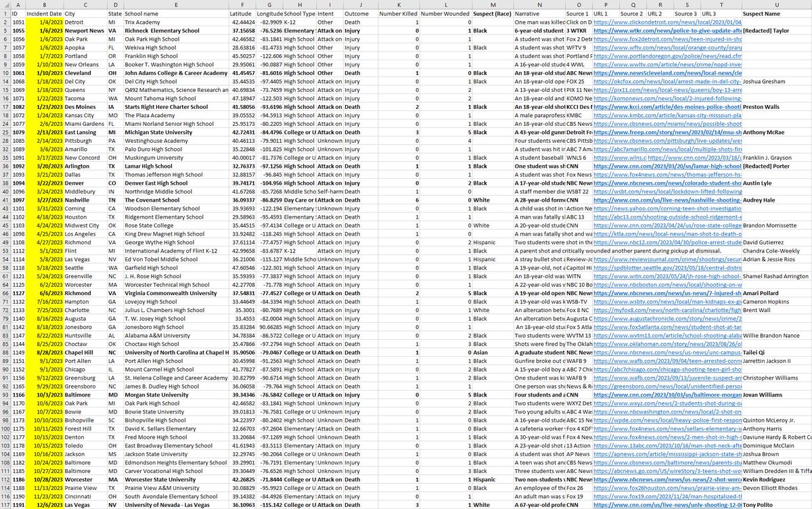Open the apnews.com Jackson State link
The width and height of the screenshot is (812, 509).
pos(667,453)
